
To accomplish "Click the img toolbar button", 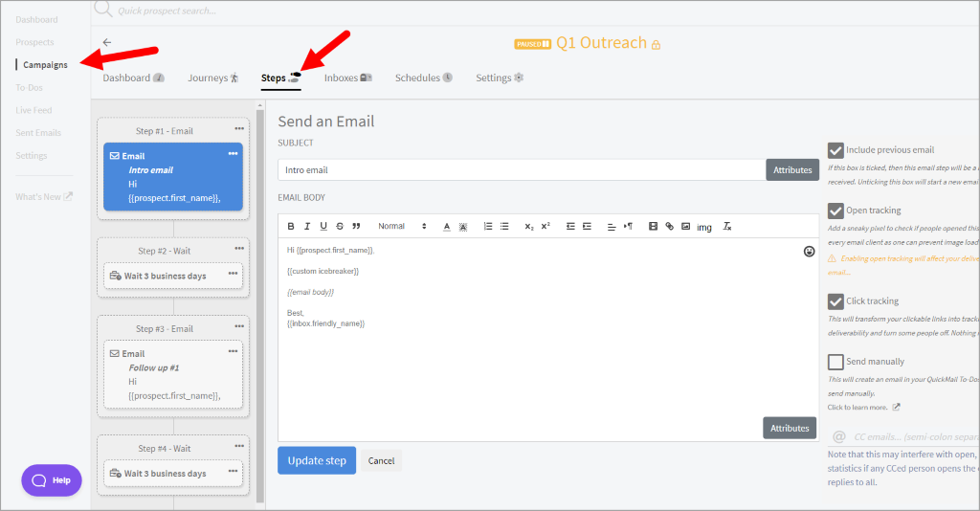I will click(704, 227).
